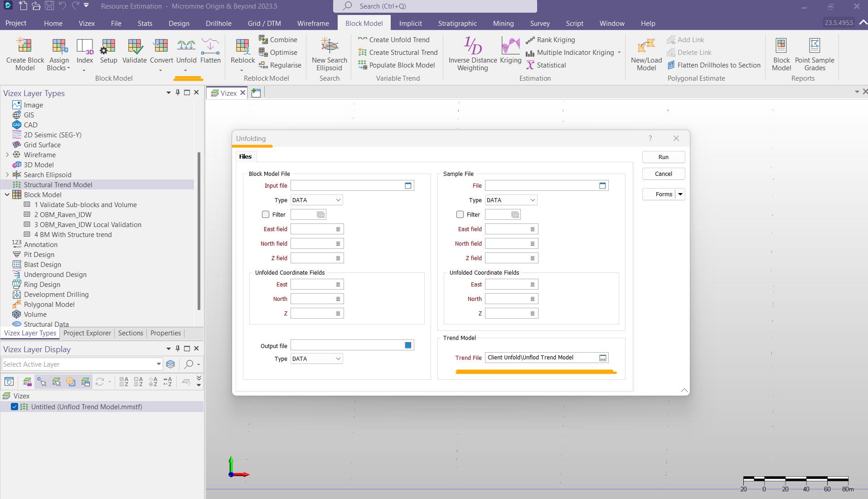Click Cancel in Unfolding dialog

(663, 174)
